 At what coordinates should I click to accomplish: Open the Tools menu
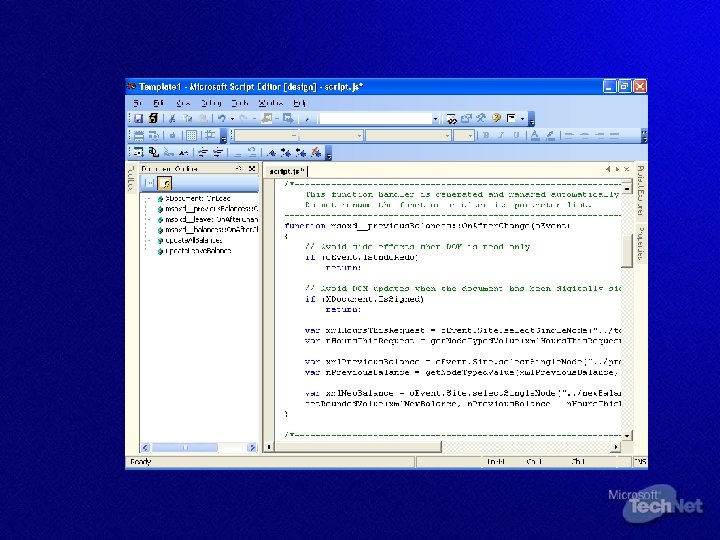239,103
